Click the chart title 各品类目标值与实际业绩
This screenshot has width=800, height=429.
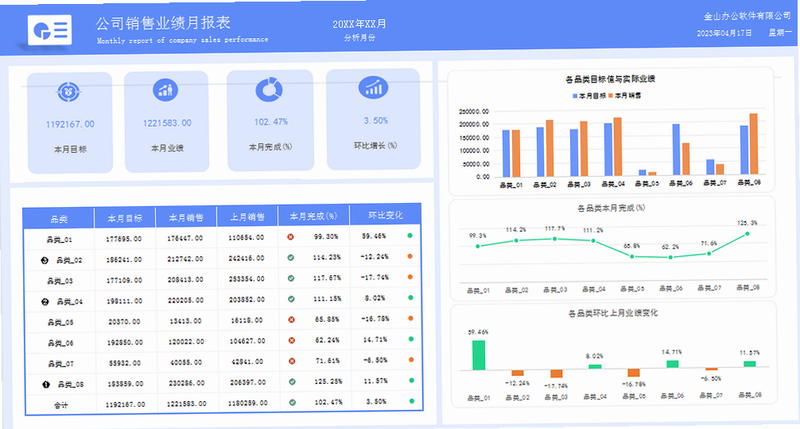tap(610, 79)
